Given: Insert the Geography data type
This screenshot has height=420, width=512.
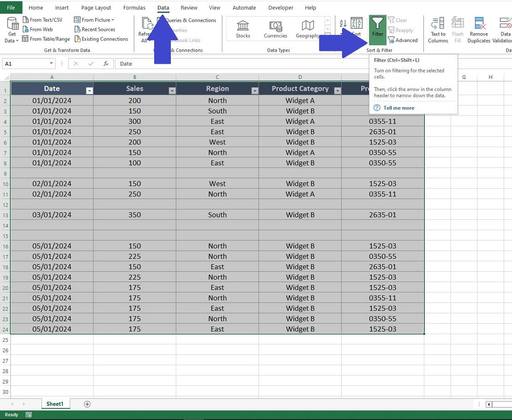Looking at the screenshot, I should click(307, 29).
